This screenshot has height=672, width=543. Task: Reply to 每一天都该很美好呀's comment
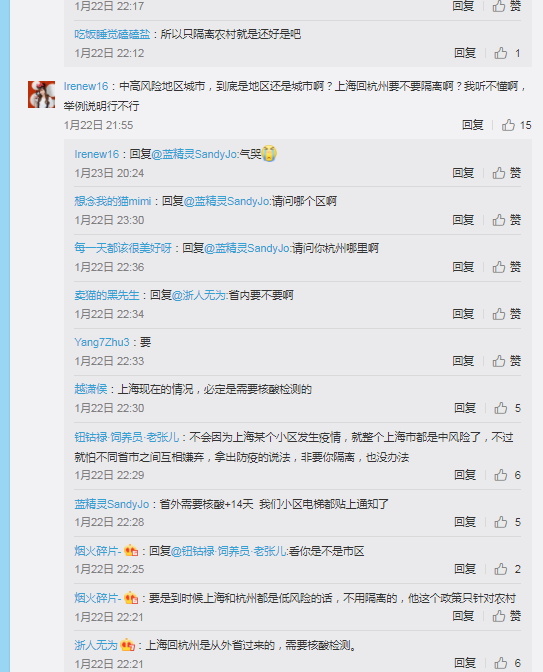click(x=463, y=267)
